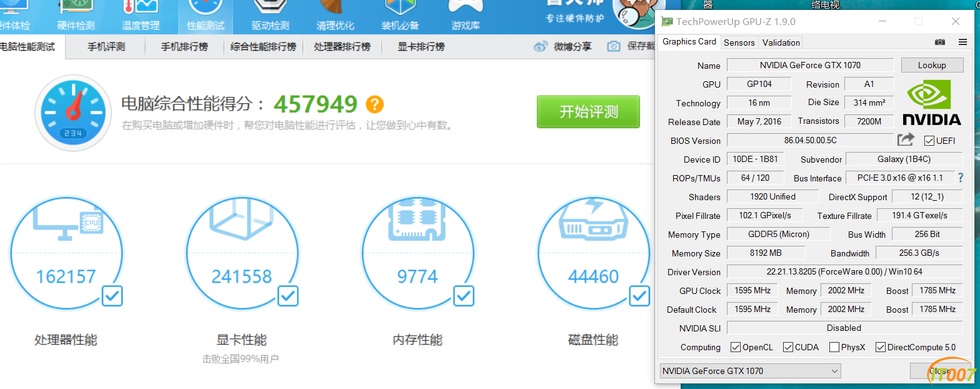Select the 电脑性能测试 tab
This screenshot has width=980, height=389.
point(29,47)
